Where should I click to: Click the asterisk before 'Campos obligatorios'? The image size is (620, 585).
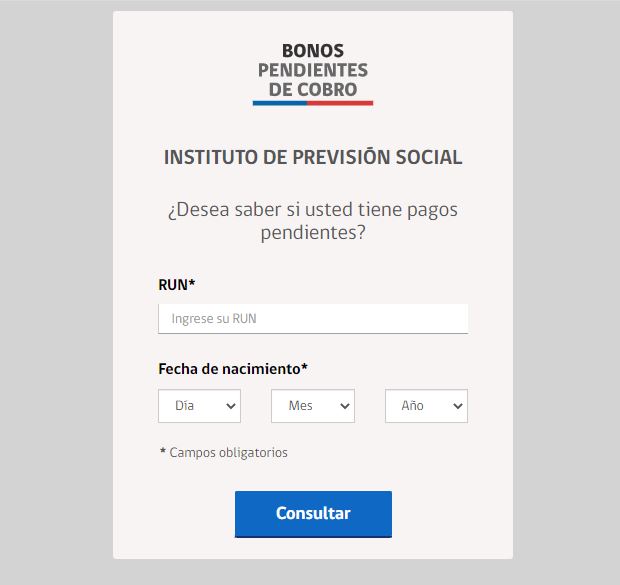(163, 451)
